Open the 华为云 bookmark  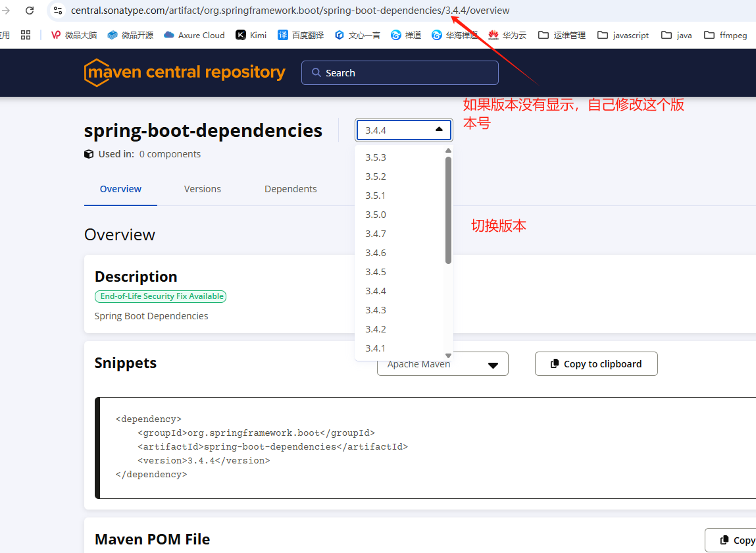tap(507, 35)
